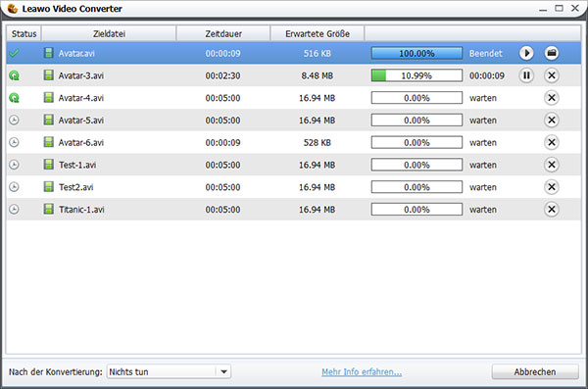Click the Abbrechen button
The height and width of the screenshot is (389, 588).
click(535, 371)
